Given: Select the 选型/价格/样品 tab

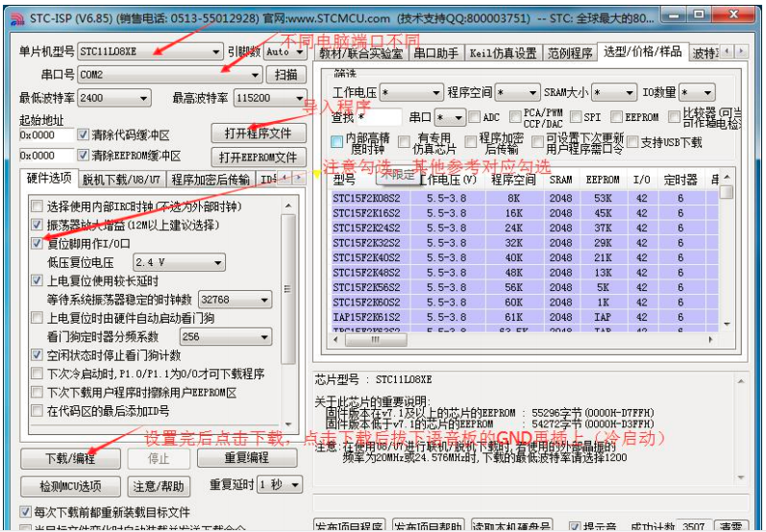Looking at the screenshot, I should pyautogui.click(x=642, y=52).
